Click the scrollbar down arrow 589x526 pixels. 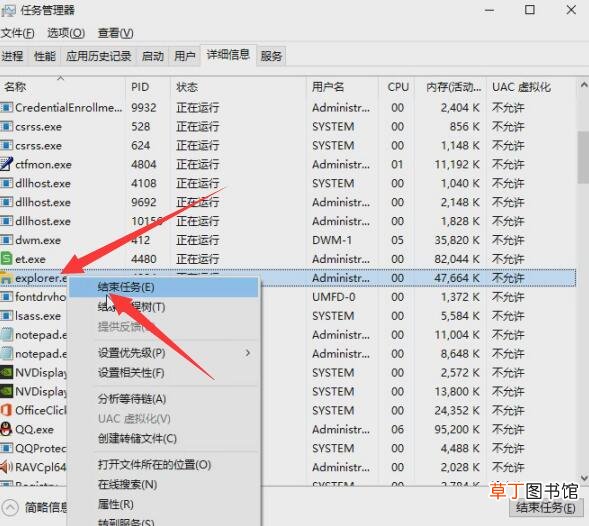pos(583,478)
